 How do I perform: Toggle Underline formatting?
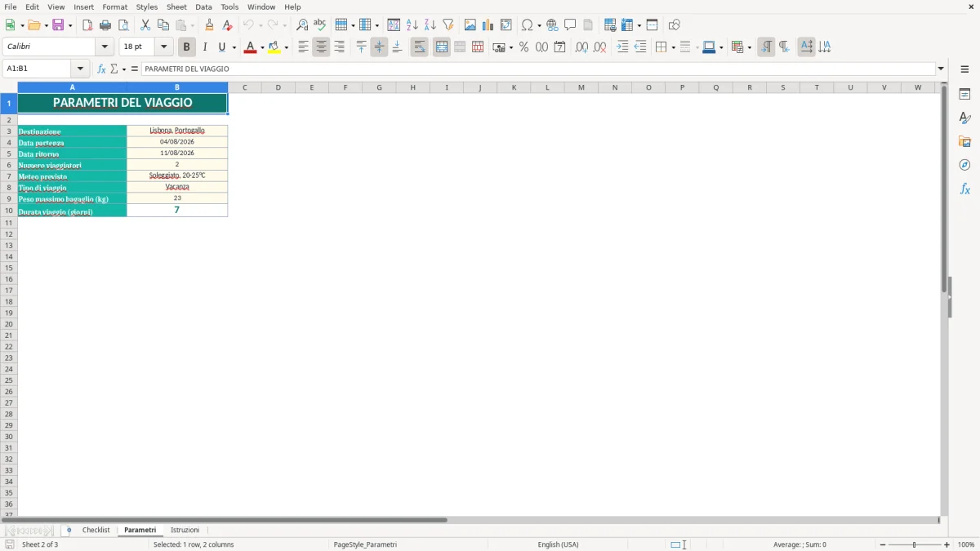click(x=221, y=47)
